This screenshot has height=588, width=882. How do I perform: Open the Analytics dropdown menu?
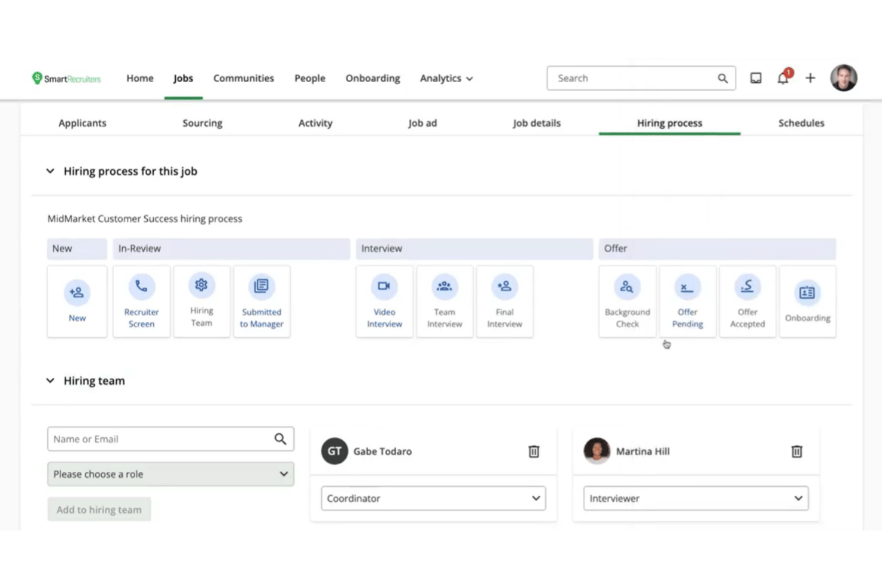click(446, 78)
